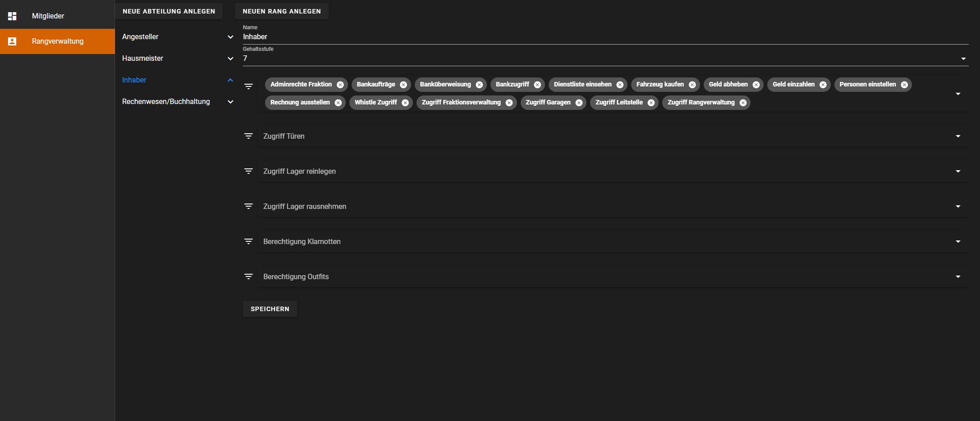Click the Adminrechte Fraktion chip label
Screen dimensions: 980x421
(301, 85)
